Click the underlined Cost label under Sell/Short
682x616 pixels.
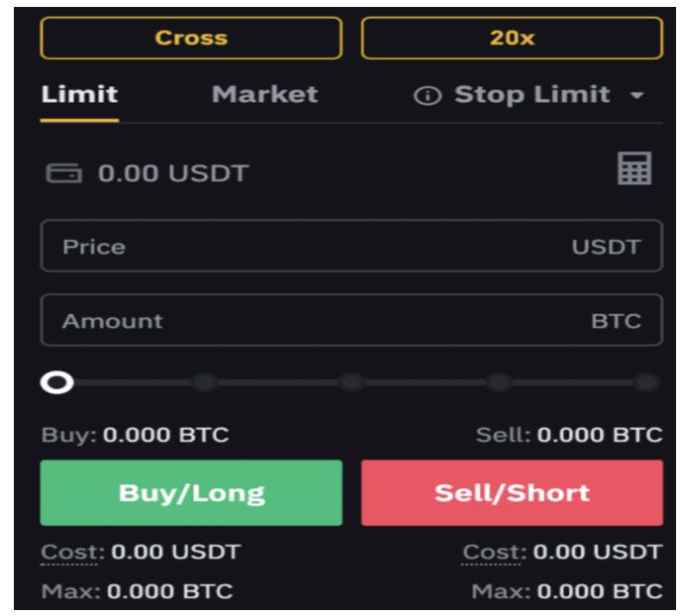tap(495, 552)
